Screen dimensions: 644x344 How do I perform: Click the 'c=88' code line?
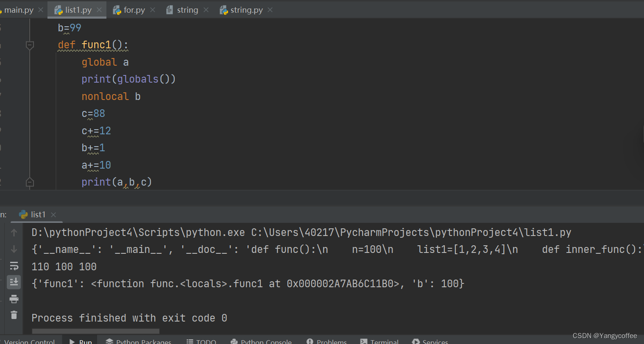(93, 114)
